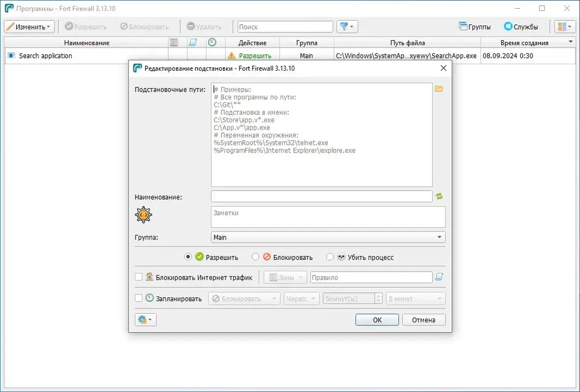Click the filter funnel button
The width and height of the screenshot is (580, 392).
347,27
